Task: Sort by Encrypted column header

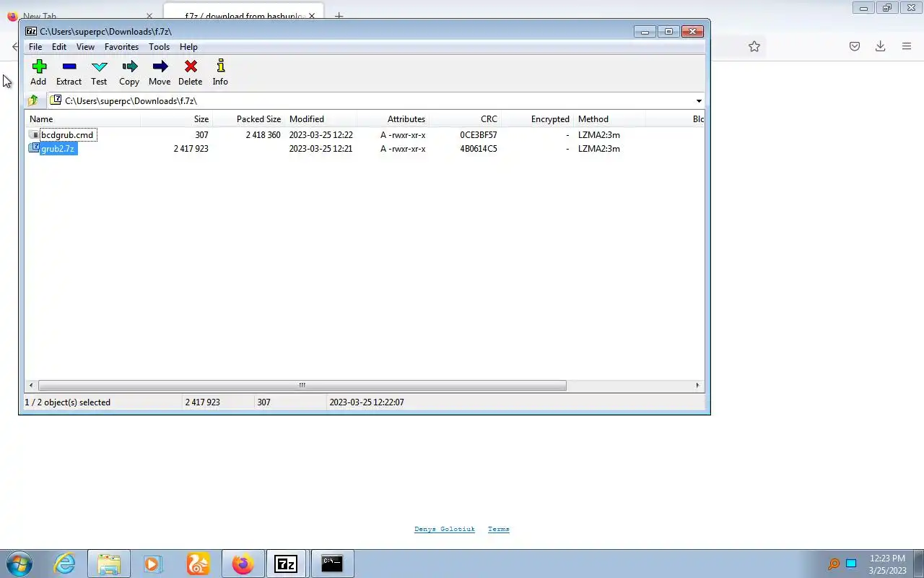Action: click(537, 119)
